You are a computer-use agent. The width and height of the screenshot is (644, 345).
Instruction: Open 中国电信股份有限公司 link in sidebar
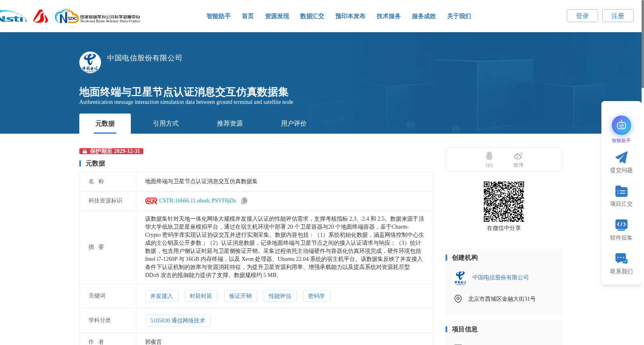[x=500, y=278]
